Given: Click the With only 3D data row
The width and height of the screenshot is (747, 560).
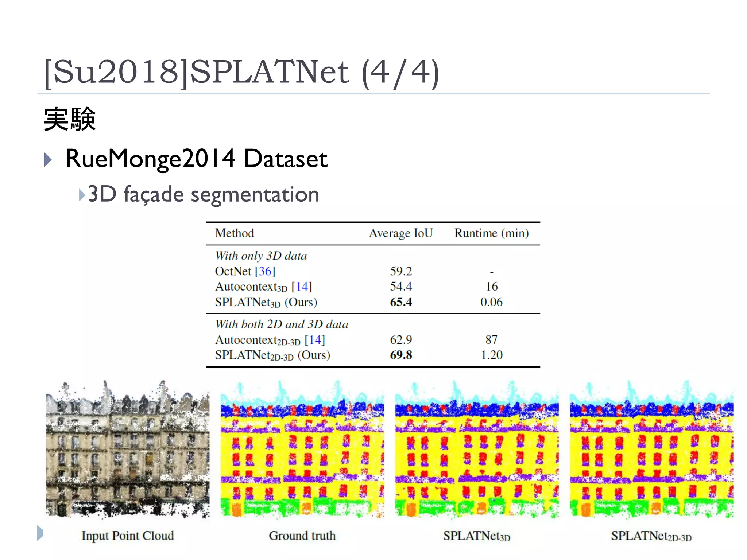Looking at the screenshot, I should (x=261, y=256).
